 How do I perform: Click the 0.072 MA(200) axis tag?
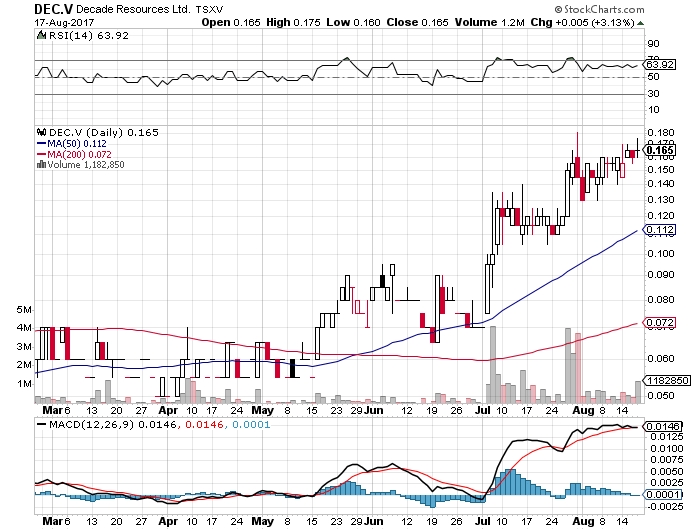660,322
